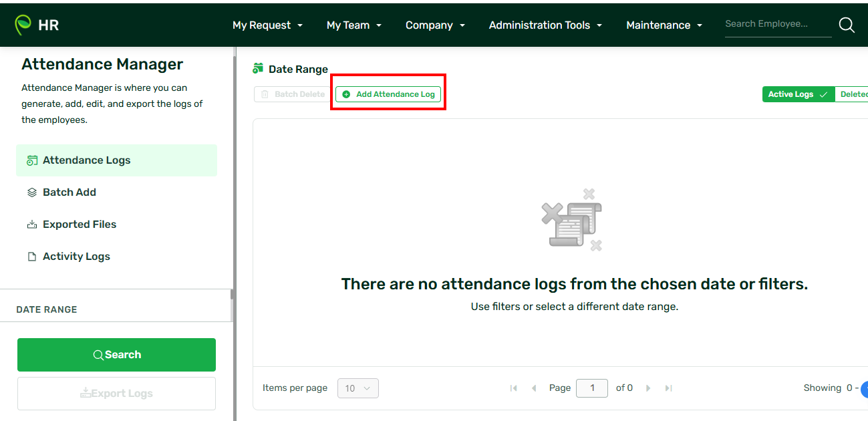Click the Add Attendance Log button
This screenshot has width=868, height=421.
[x=388, y=94]
